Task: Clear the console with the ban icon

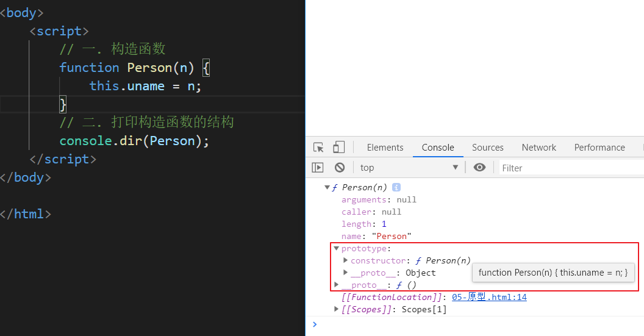Action: (340, 168)
